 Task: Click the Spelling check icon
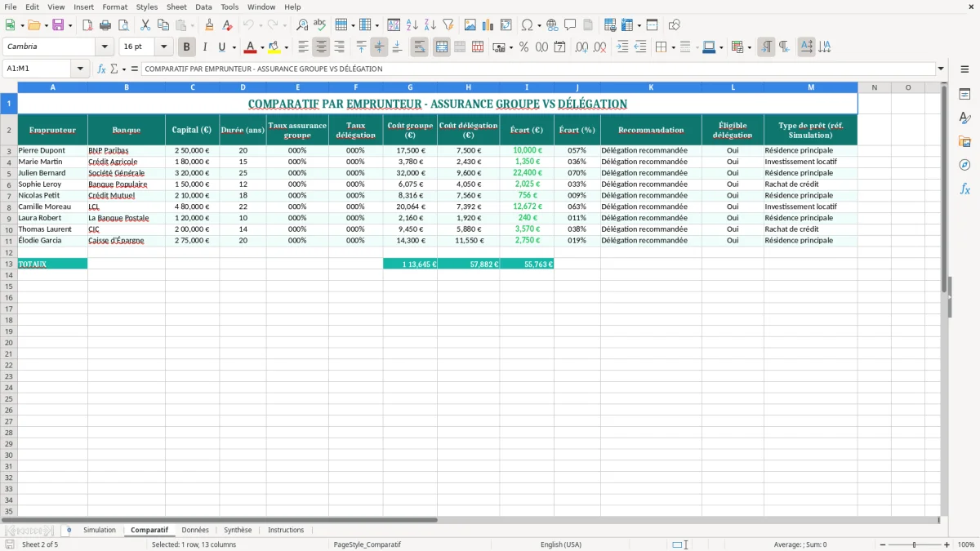pos(320,25)
